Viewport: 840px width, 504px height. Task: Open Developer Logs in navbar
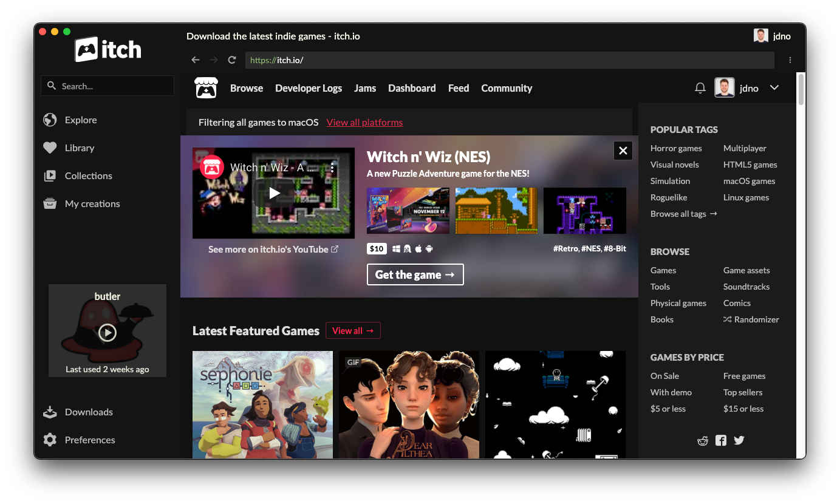point(309,88)
